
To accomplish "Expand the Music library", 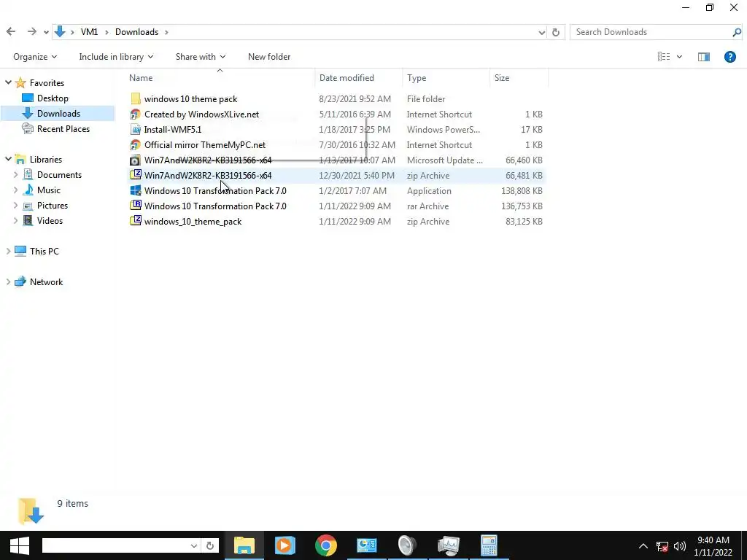I will 16,190.
